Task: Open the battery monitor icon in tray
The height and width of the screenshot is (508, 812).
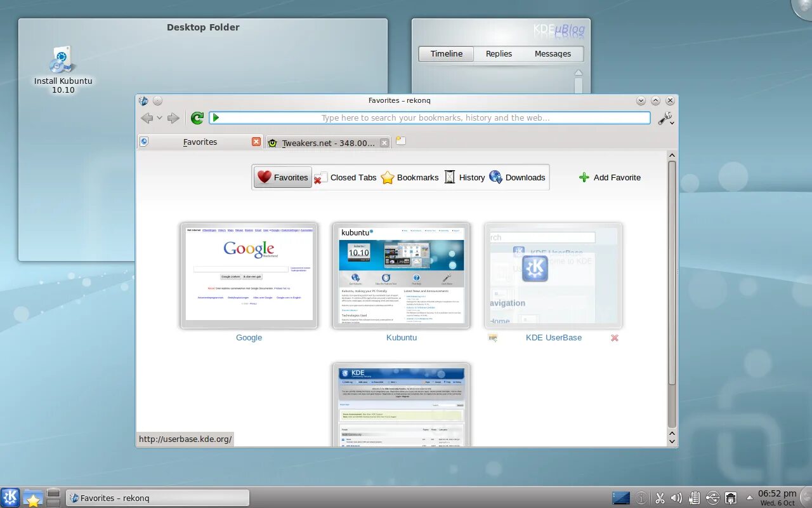Action: (694, 498)
